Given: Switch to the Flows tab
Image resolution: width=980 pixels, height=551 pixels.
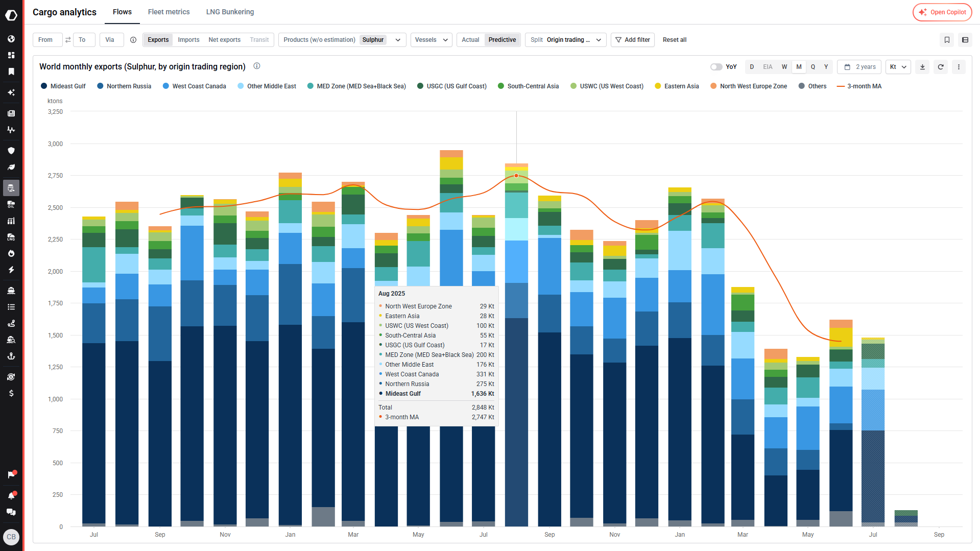Looking at the screenshot, I should click(x=122, y=12).
